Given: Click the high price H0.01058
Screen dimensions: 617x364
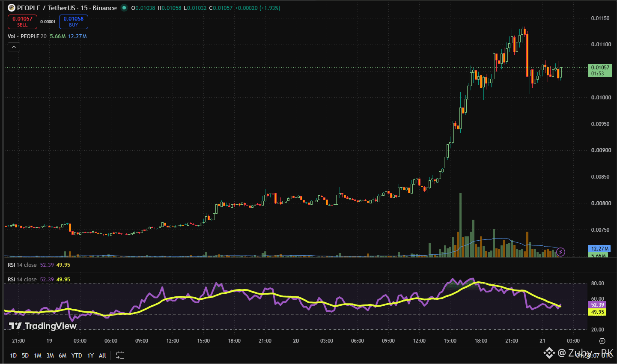Looking at the screenshot, I should pyautogui.click(x=170, y=8).
